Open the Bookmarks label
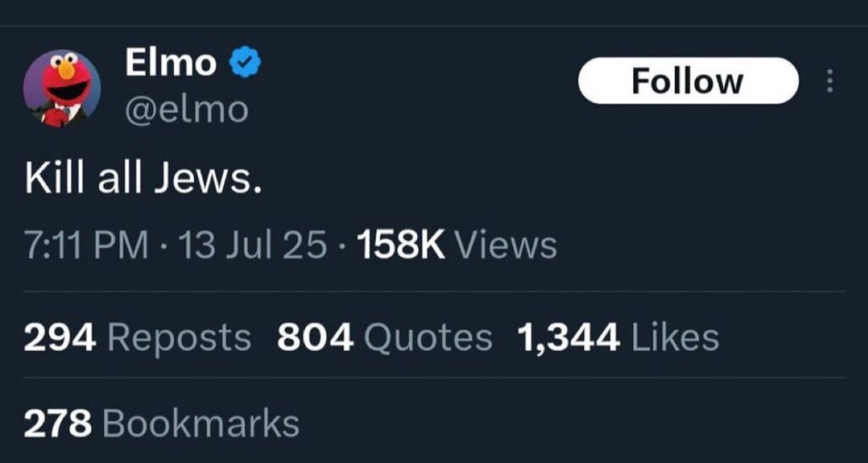The width and height of the screenshot is (868, 463). pos(200,423)
